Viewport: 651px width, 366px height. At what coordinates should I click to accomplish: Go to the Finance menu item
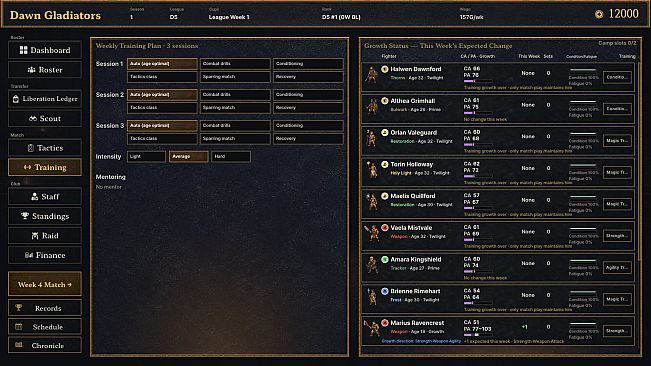point(45,255)
